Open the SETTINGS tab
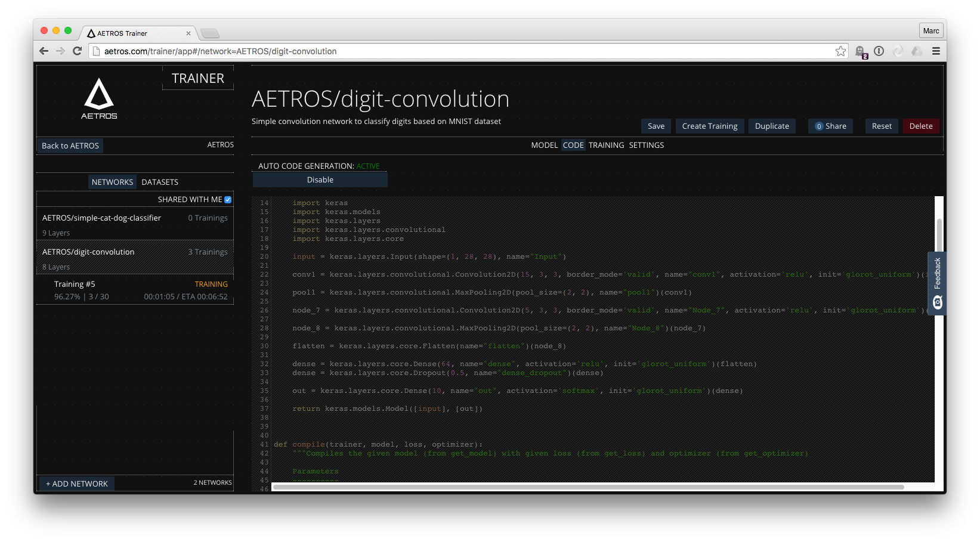 point(646,145)
